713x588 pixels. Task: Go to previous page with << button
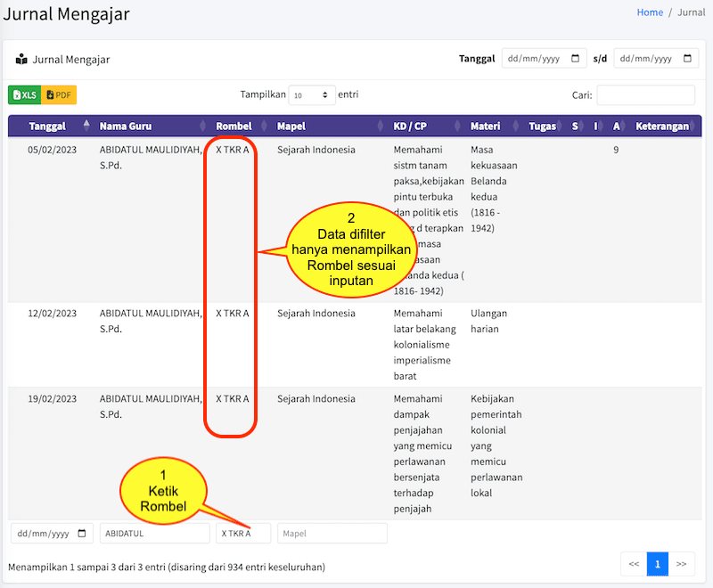pos(634,564)
